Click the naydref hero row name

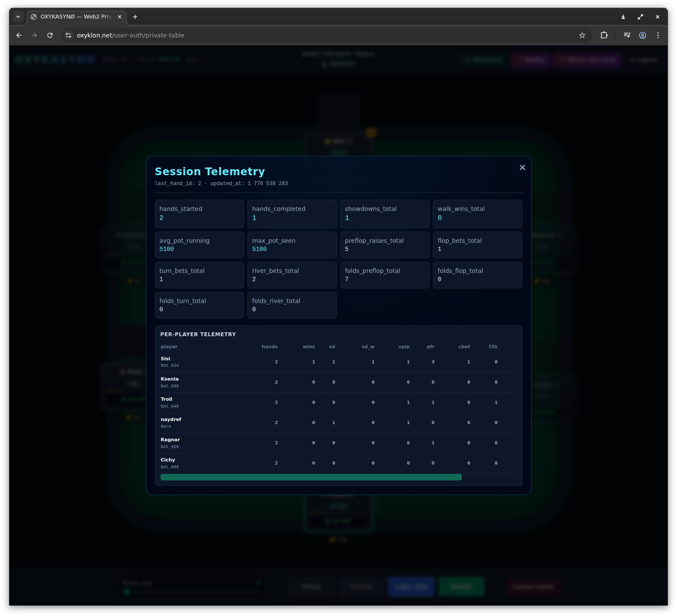(171, 419)
